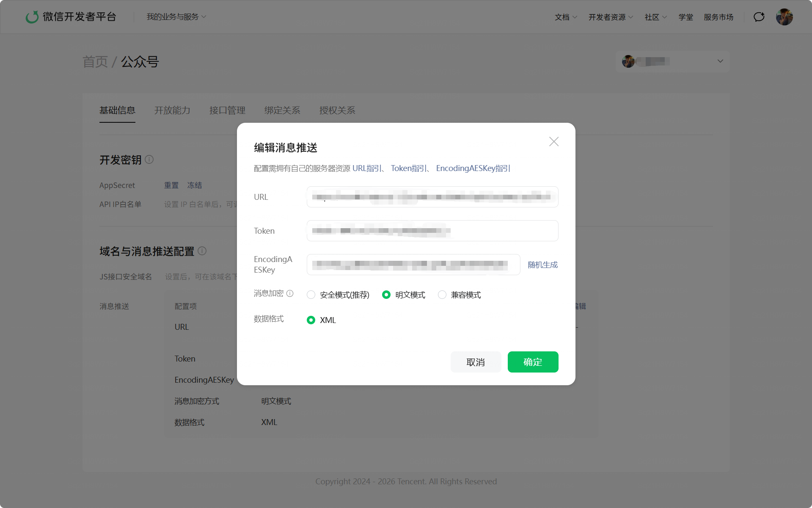Switch to the 授权关系 tab

(x=337, y=110)
